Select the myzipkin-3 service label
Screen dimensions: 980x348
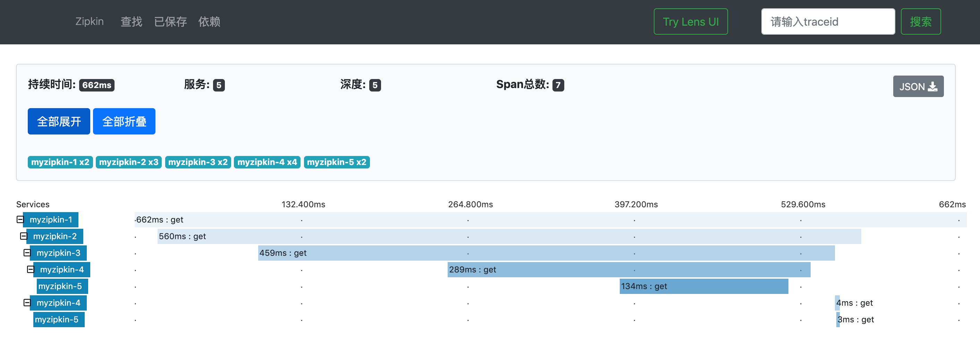(58, 253)
